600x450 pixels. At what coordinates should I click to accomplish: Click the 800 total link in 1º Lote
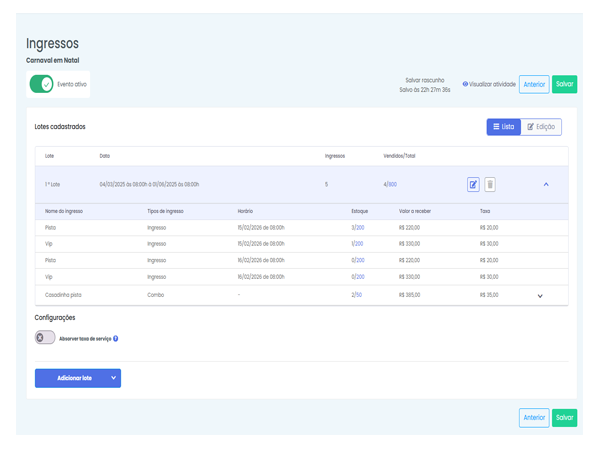[x=393, y=184]
